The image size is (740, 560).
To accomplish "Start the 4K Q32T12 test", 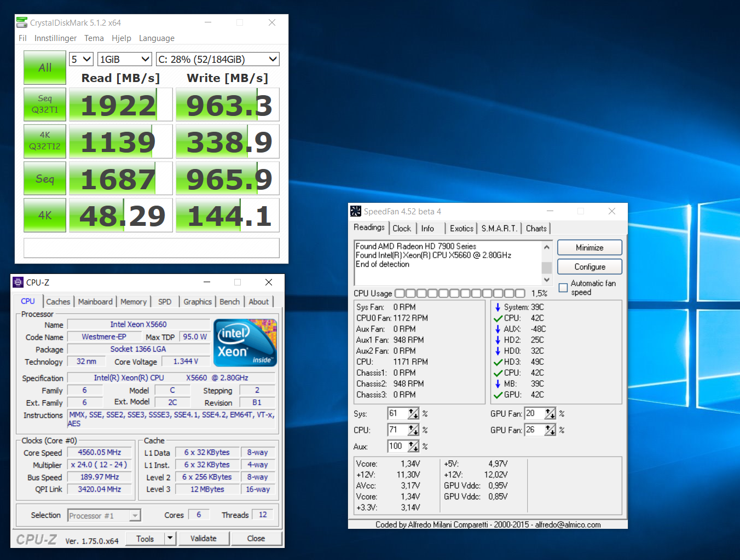I will (45, 141).
